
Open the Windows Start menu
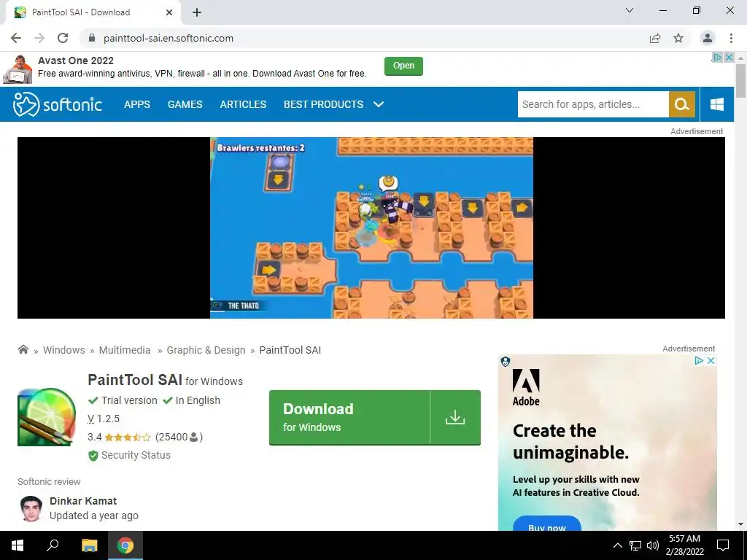click(18, 545)
